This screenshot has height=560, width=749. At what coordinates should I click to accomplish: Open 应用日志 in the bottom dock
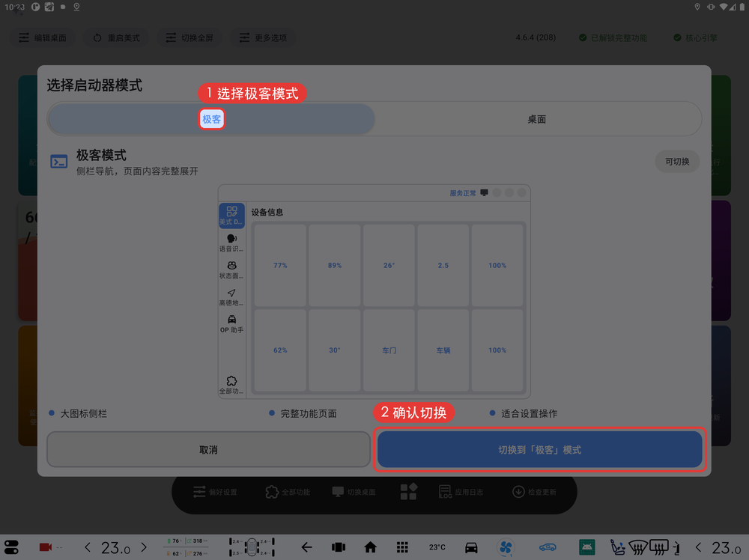461,492
